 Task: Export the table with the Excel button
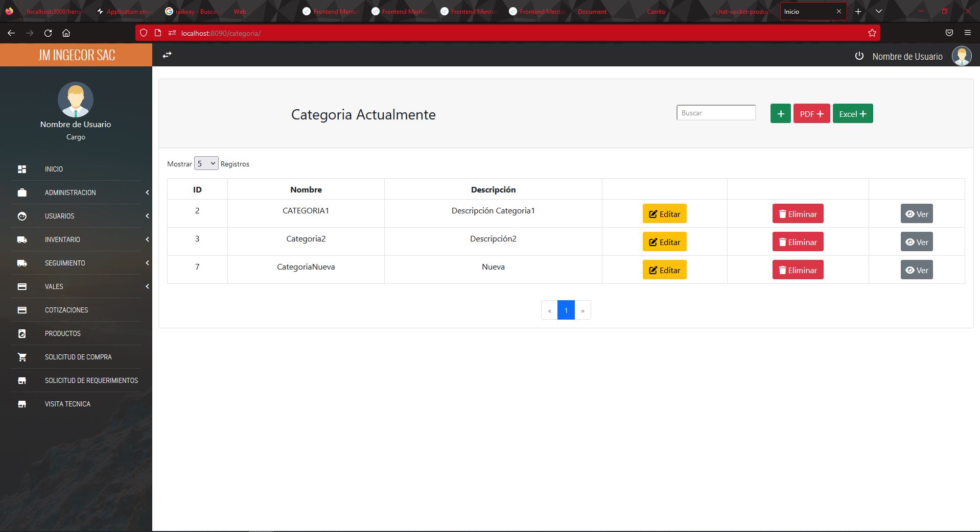point(853,113)
